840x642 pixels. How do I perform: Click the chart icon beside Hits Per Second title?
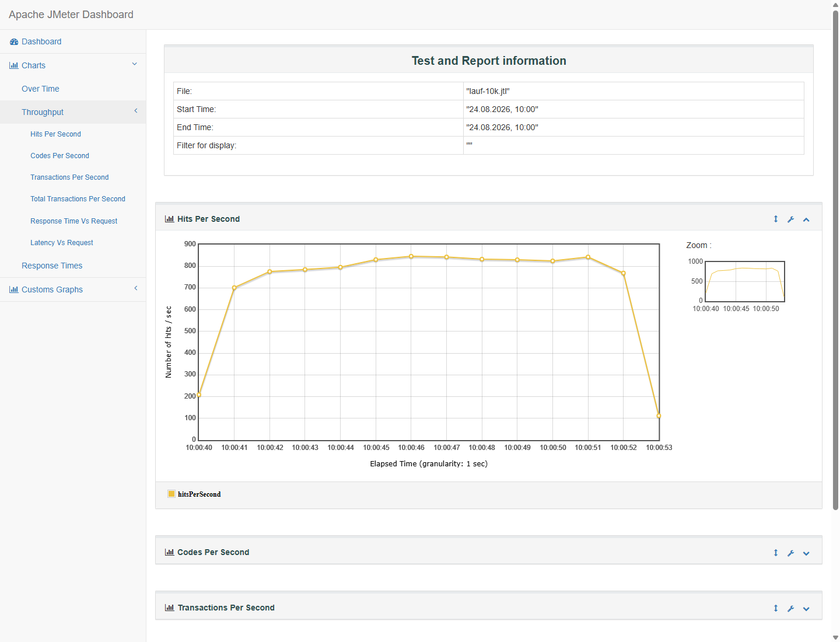click(x=170, y=219)
